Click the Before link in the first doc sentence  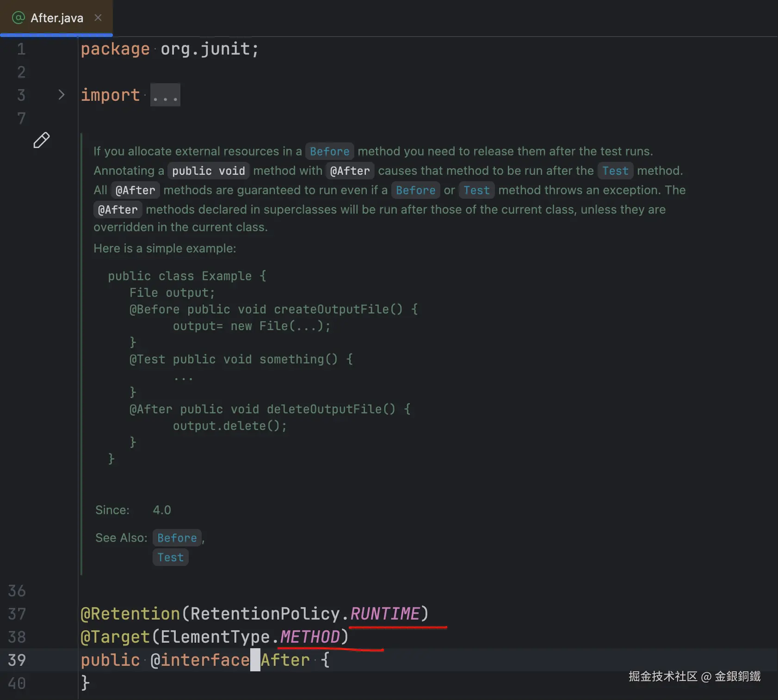pos(329,152)
